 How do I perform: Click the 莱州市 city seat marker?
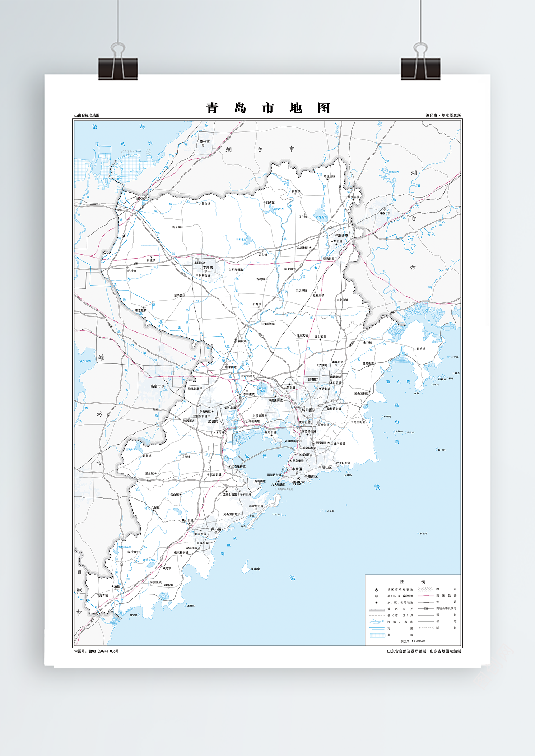click(203, 145)
